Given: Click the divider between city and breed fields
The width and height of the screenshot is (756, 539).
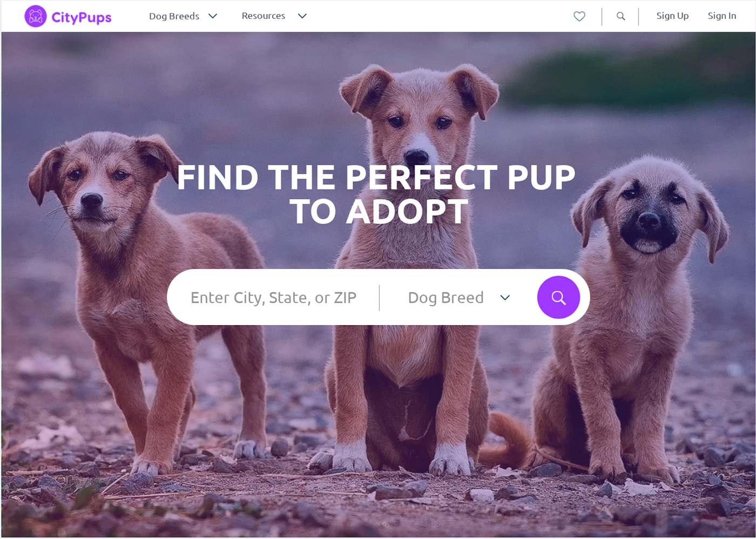Looking at the screenshot, I should 379,298.
